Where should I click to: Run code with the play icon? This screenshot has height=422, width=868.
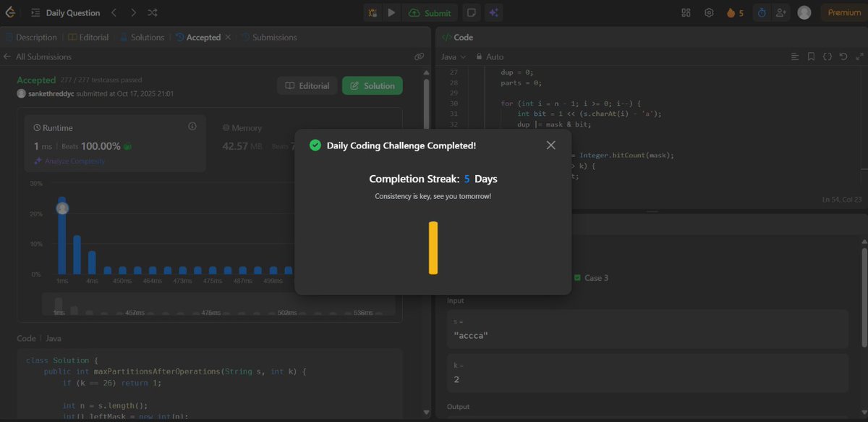391,12
